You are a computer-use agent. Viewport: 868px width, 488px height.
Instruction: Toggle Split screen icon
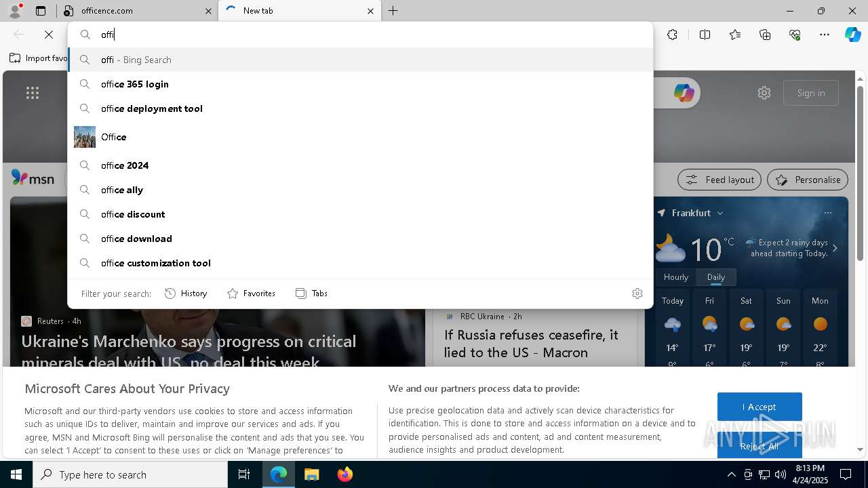pyautogui.click(x=705, y=35)
